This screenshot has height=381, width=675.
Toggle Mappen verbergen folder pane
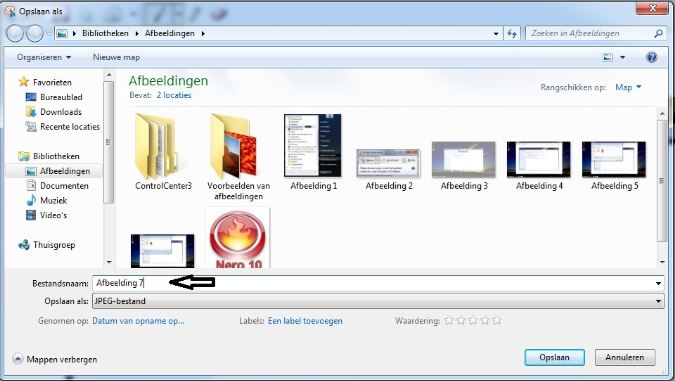pos(55,359)
